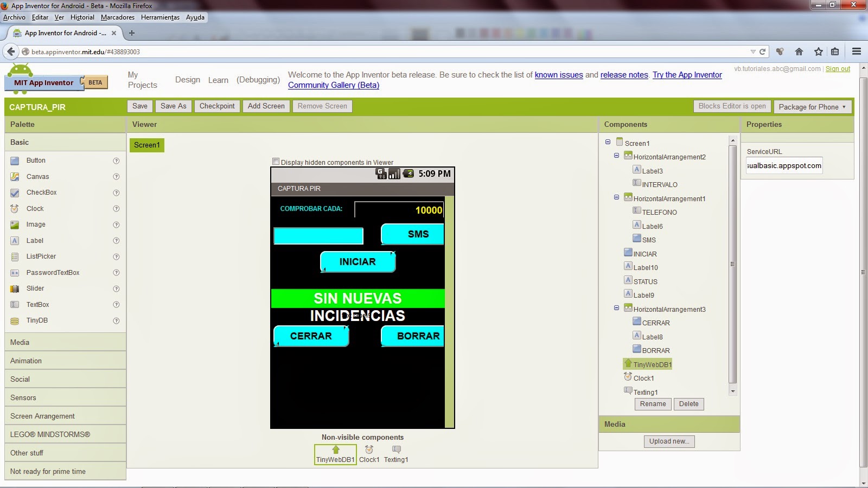Click the TextBox palette icon
The width and height of the screenshot is (868, 488).
click(x=15, y=305)
